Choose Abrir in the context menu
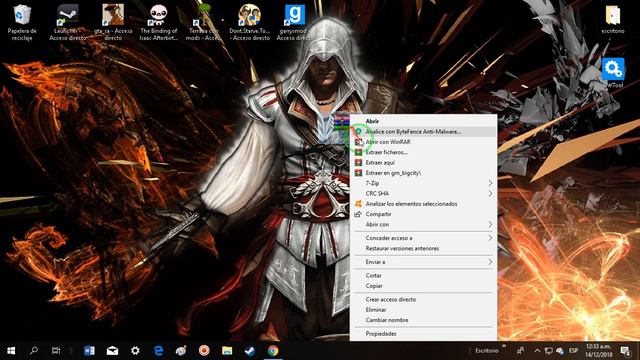This screenshot has height=360, width=640. point(424,121)
